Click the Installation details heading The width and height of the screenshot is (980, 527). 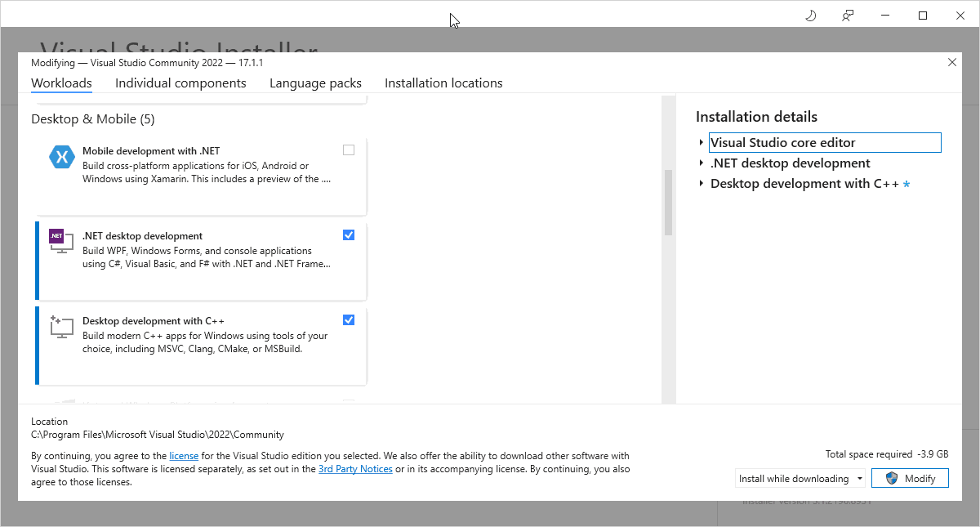756,117
